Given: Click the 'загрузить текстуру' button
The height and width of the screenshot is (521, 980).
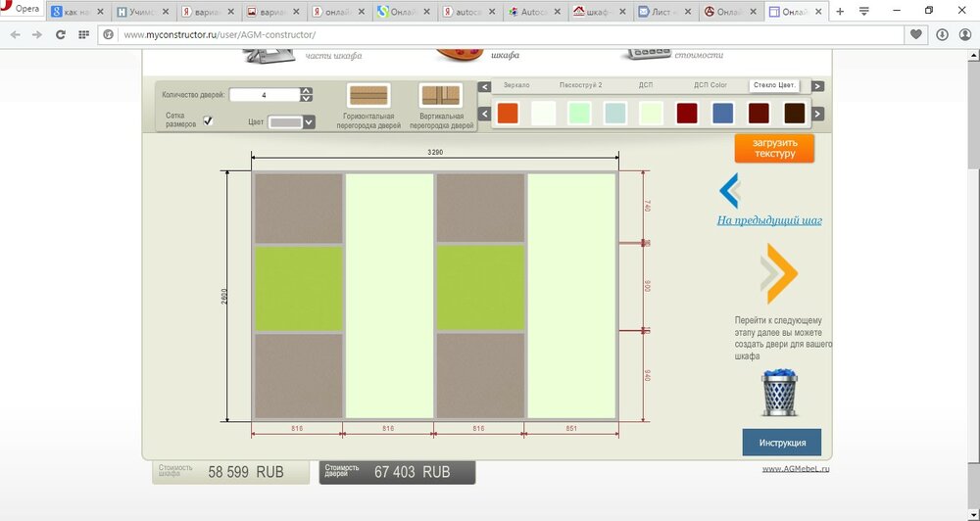Looking at the screenshot, I should (x=774, y=149).
